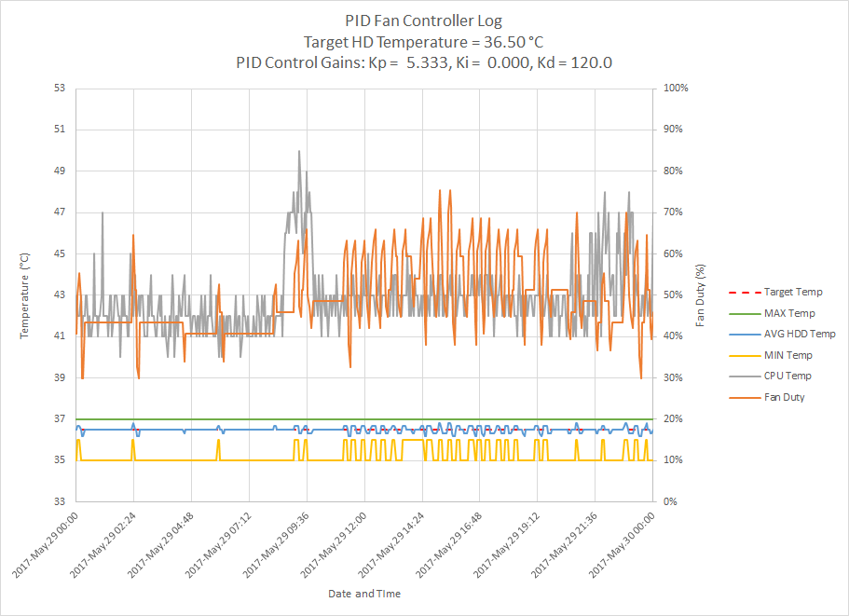Click the '43' temperature axis label
Viewport: 849px width, 616px height.
click(x=60, y=294)
